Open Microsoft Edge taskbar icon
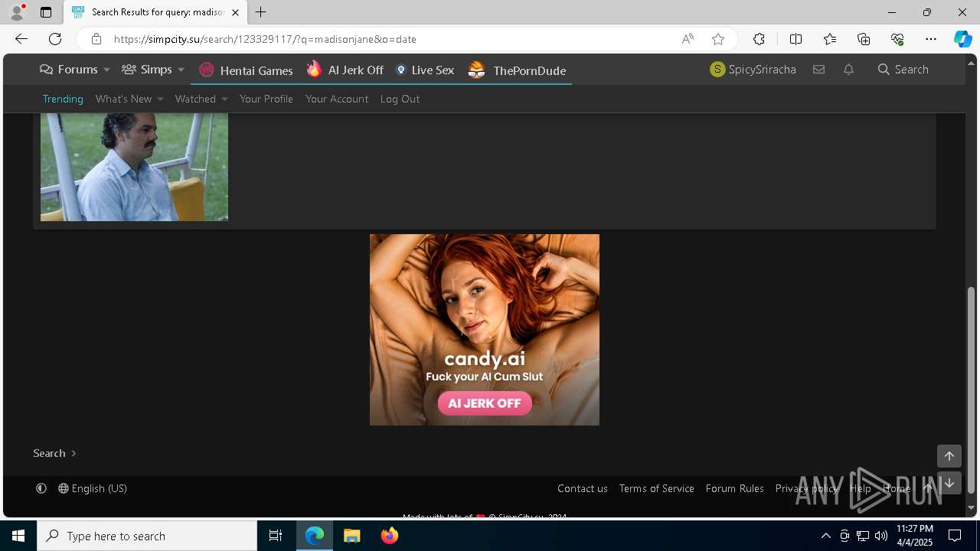This screenshot has width=980, height=551. [x=315, y=536]
